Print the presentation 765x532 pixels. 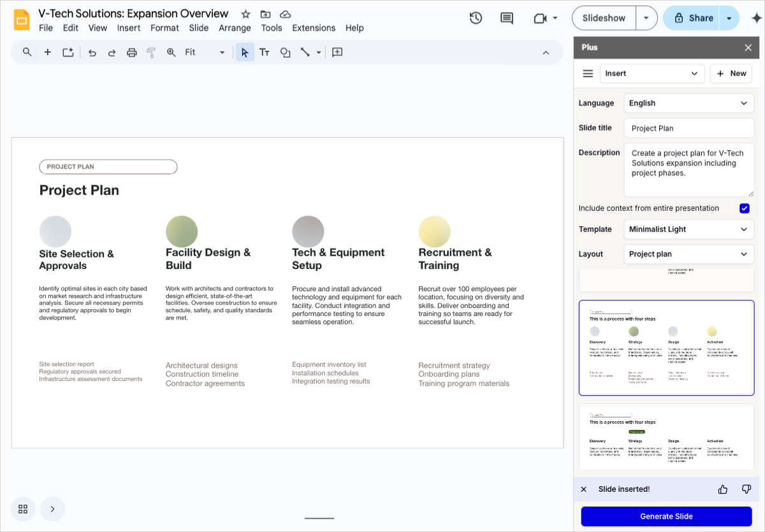(x=132, y=53)
